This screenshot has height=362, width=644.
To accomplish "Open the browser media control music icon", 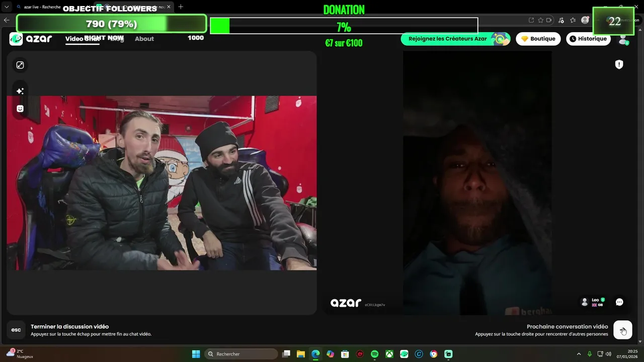I will click(561, 20).
